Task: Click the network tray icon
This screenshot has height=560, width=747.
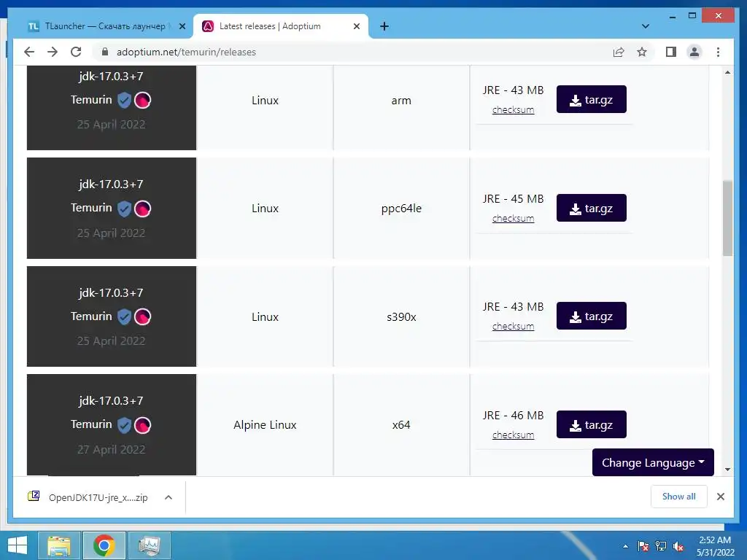Action: click(x=661, y=546)
